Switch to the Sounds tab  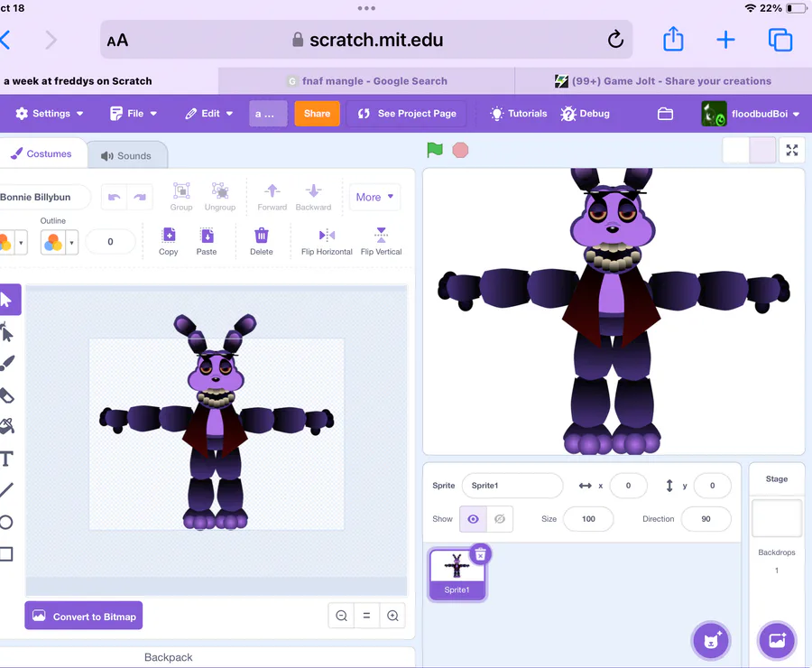coord(127,155)
